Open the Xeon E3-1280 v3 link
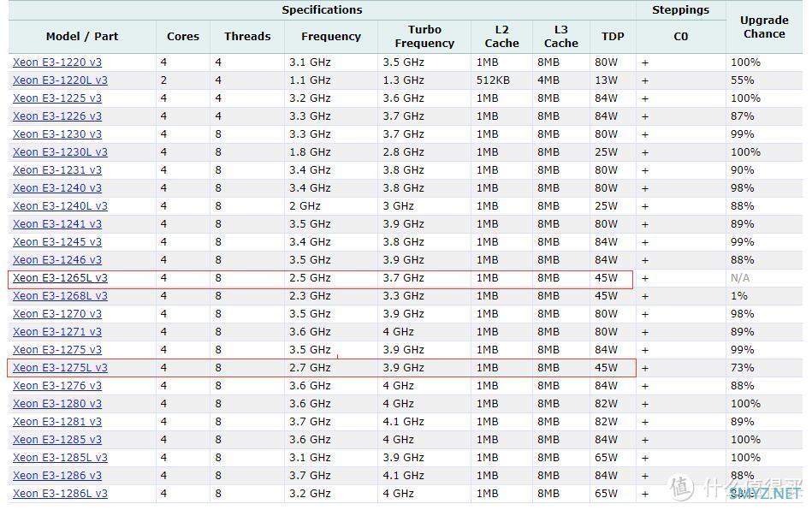Viewport: 812px width, 510px height. (x=57, y=403)
